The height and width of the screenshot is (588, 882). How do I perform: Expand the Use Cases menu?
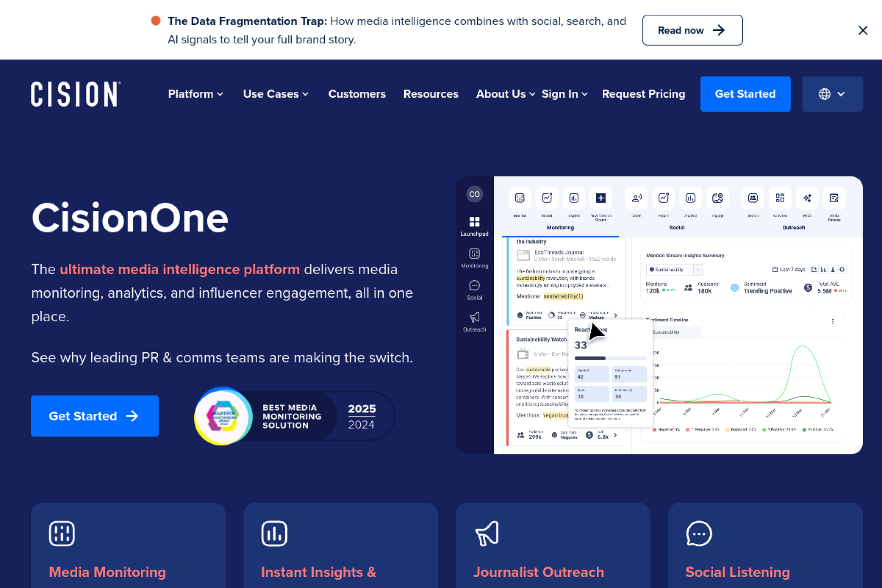[276, 94]
